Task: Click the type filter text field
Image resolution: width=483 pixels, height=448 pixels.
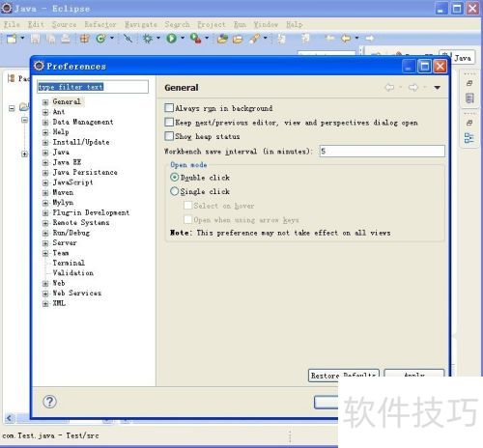Action: click(93, 87)
